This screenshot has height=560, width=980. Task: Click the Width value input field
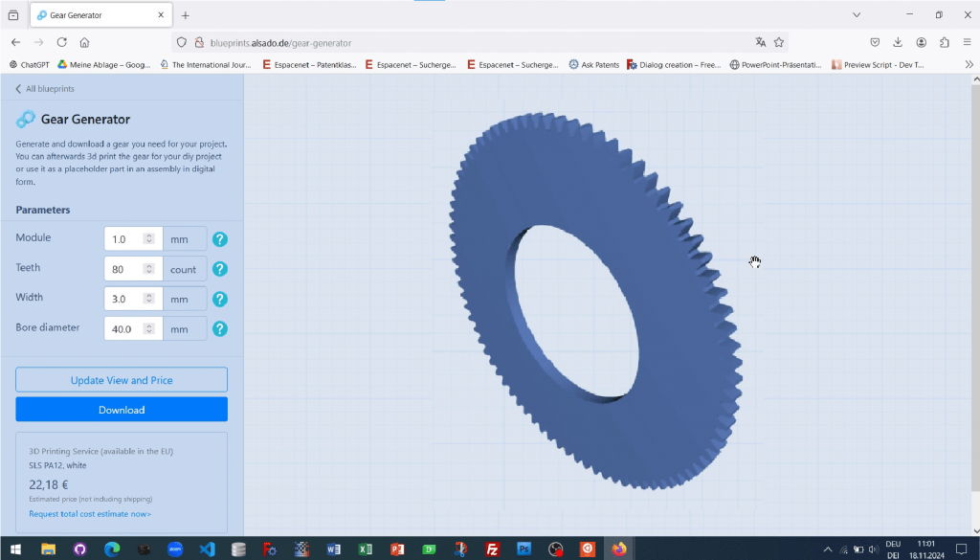point(124,299)
